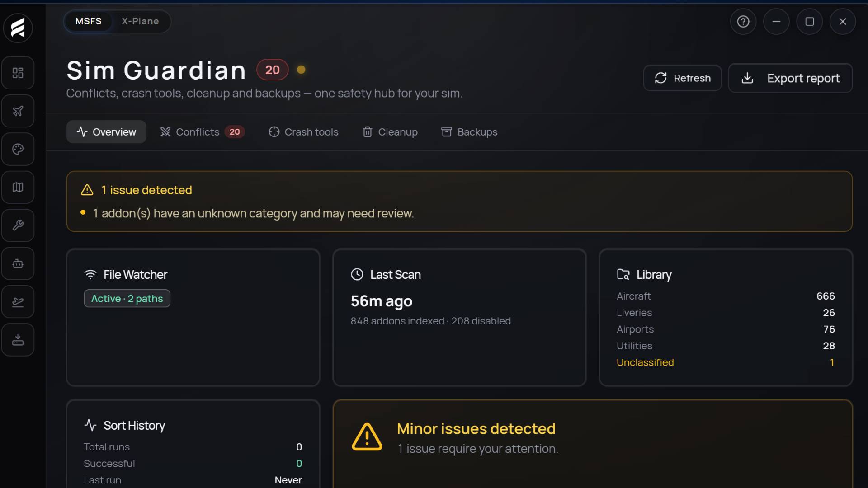
Task: Open the Conflicts tab with 20 badge
Action: [x=203, y=132]
